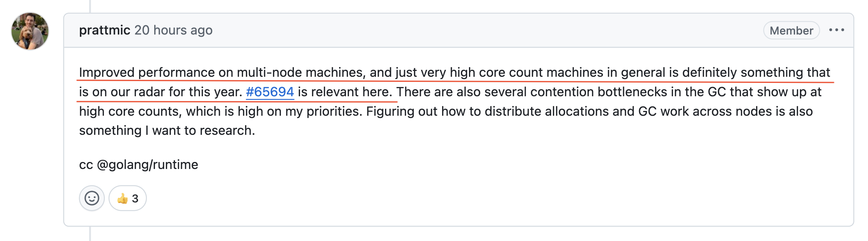Toggle the thumbs-up reaction on this comment
The width and height of the screenshot is (868, 241).
tap(127, 198)
